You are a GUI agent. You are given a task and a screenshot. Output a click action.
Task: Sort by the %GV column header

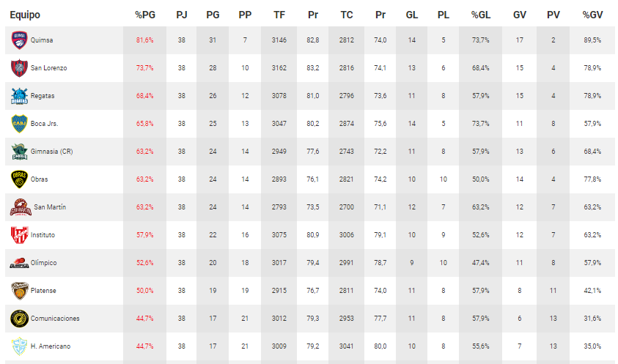coord(592,15)
